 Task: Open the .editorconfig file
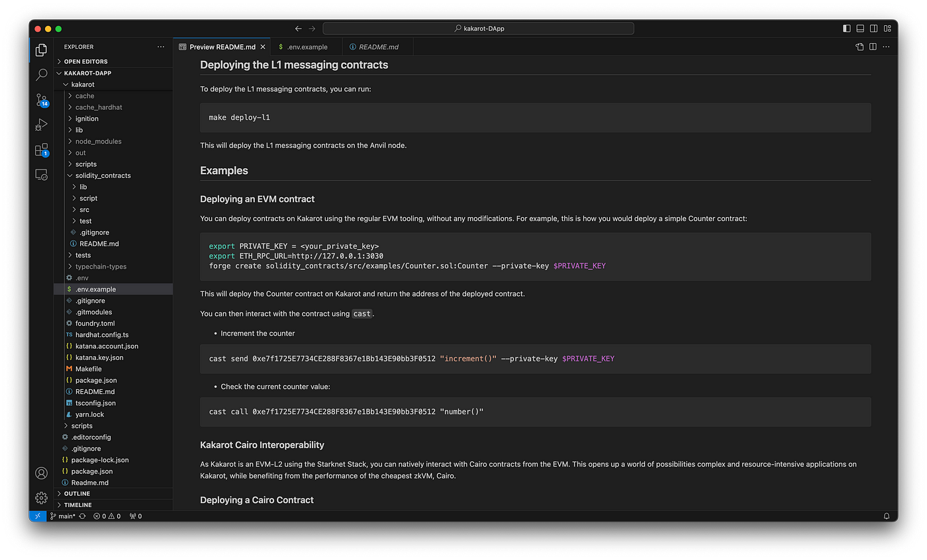[x=113, y=437]
